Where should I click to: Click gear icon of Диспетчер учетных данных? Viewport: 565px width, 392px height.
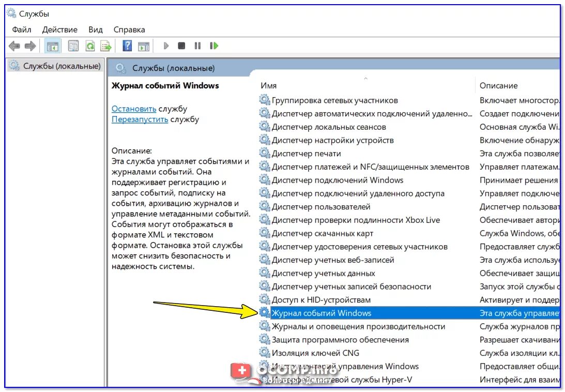coord(265,273)
